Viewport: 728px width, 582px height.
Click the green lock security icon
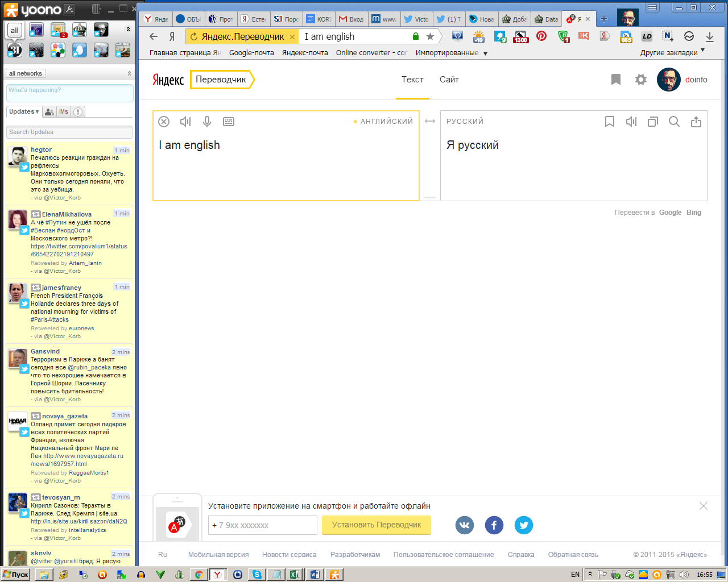click(x=416, y=36)
